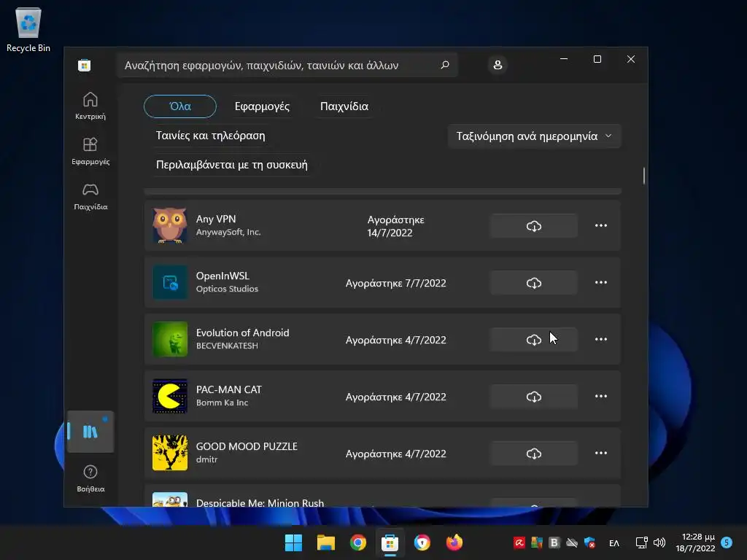Click Αγοράστηκε 14/7/2022 date text
This screenshot has width=747, height=560.
396,226
